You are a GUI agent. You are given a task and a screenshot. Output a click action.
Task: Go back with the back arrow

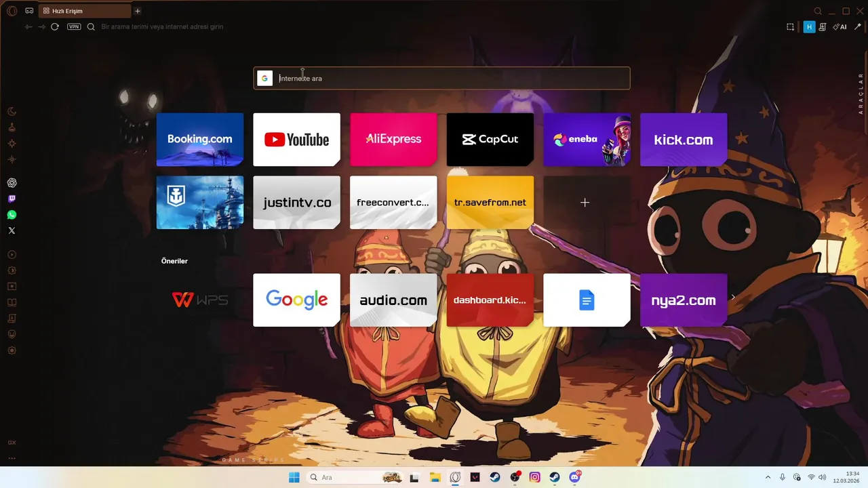click(28, 27)
